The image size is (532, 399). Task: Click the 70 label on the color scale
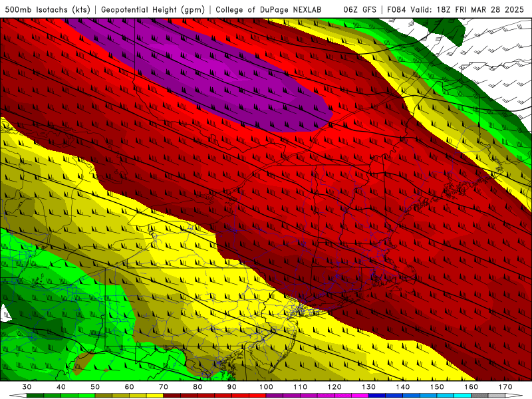coord(164,387)
